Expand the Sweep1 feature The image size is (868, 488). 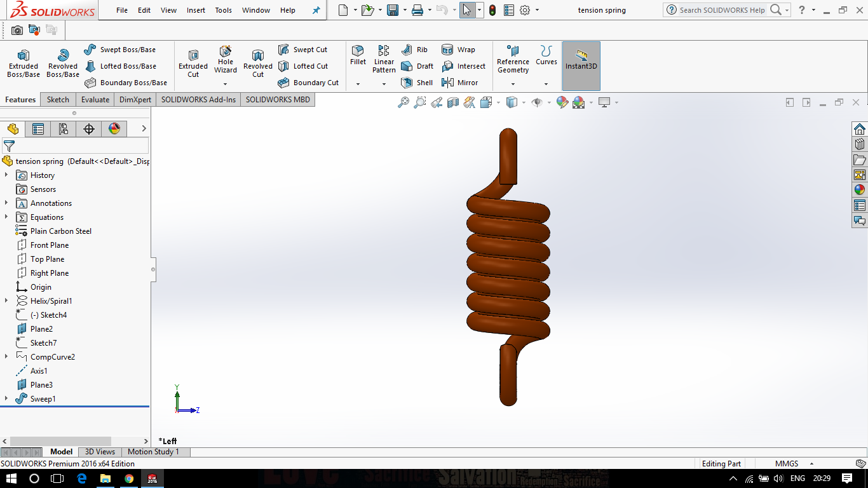pos(6,398)
